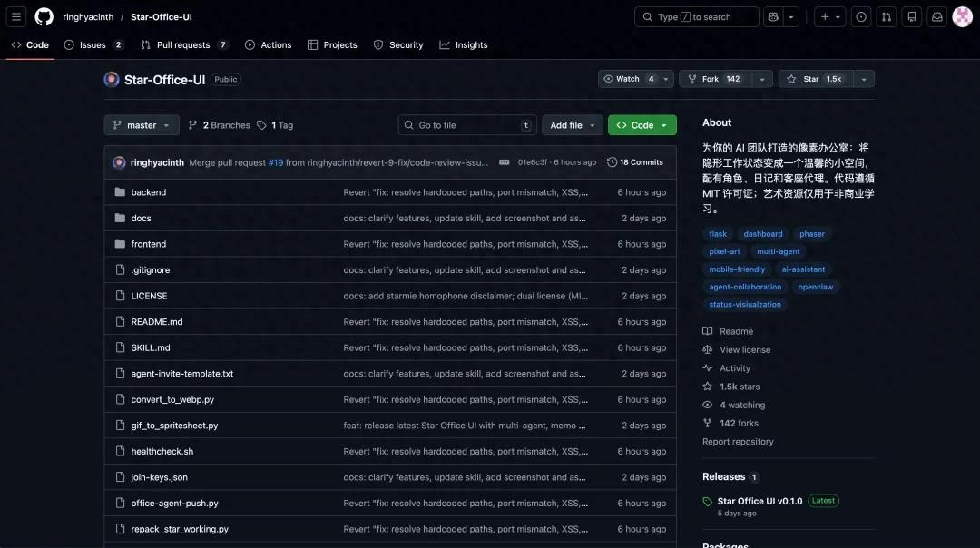Open the create new plus icon
Screen dimensions: 980x548
[x=824, y=16]
